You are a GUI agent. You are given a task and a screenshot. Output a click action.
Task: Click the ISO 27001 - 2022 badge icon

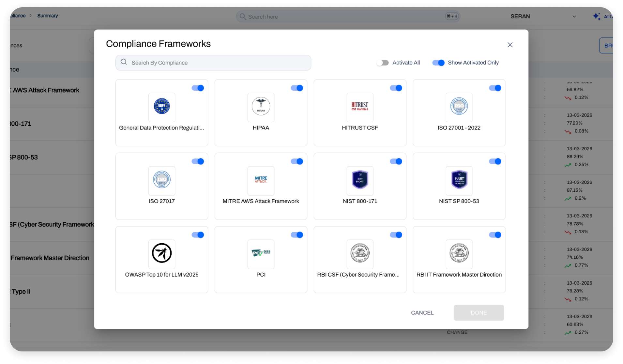[459, 106]
